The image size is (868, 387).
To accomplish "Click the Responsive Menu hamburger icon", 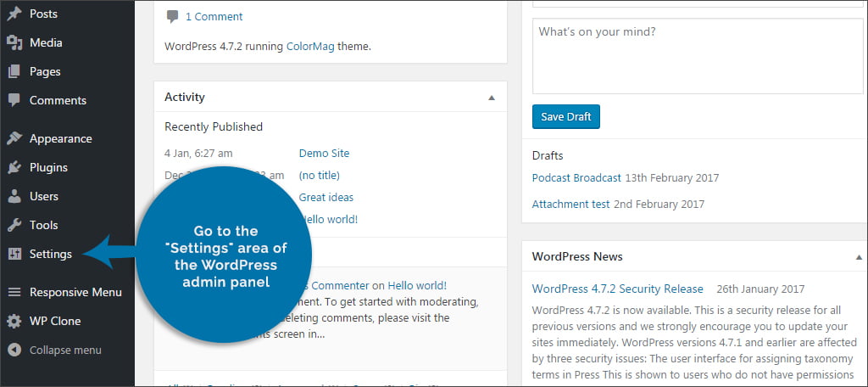I will click(x=14, y=292).
